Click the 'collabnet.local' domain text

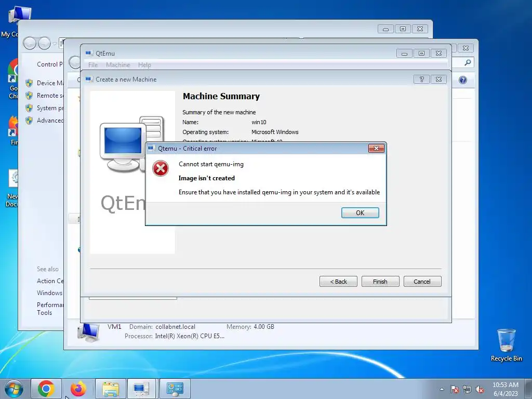tap(176, 327)
